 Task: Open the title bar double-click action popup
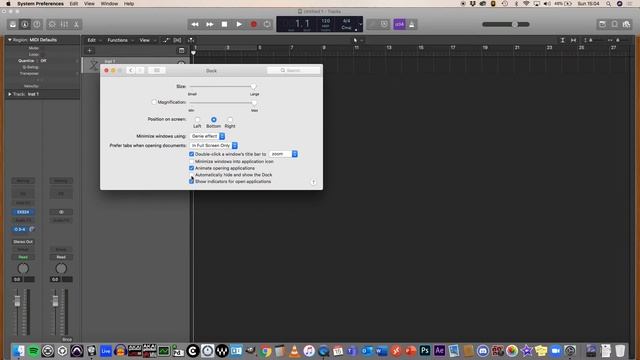click(x=283, y=154)
